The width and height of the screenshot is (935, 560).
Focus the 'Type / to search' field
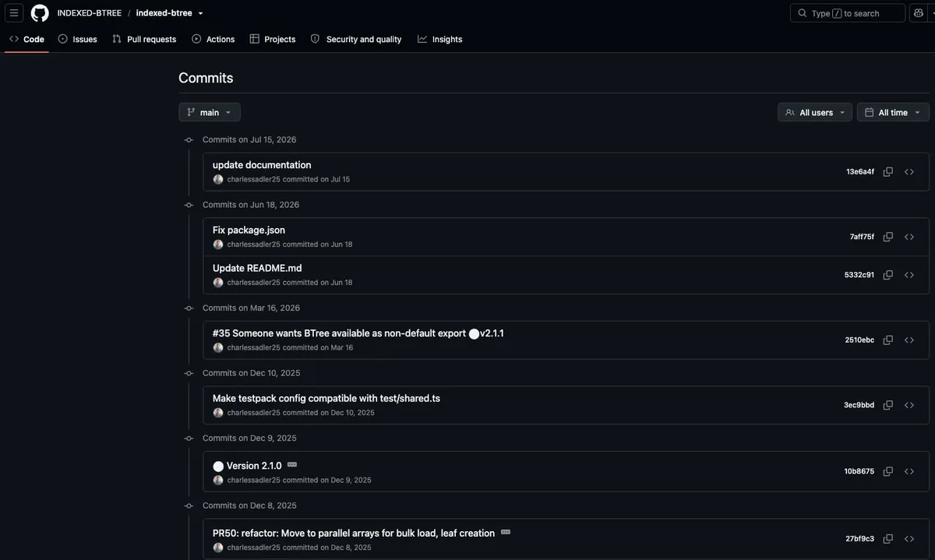(x=848, y=13)
